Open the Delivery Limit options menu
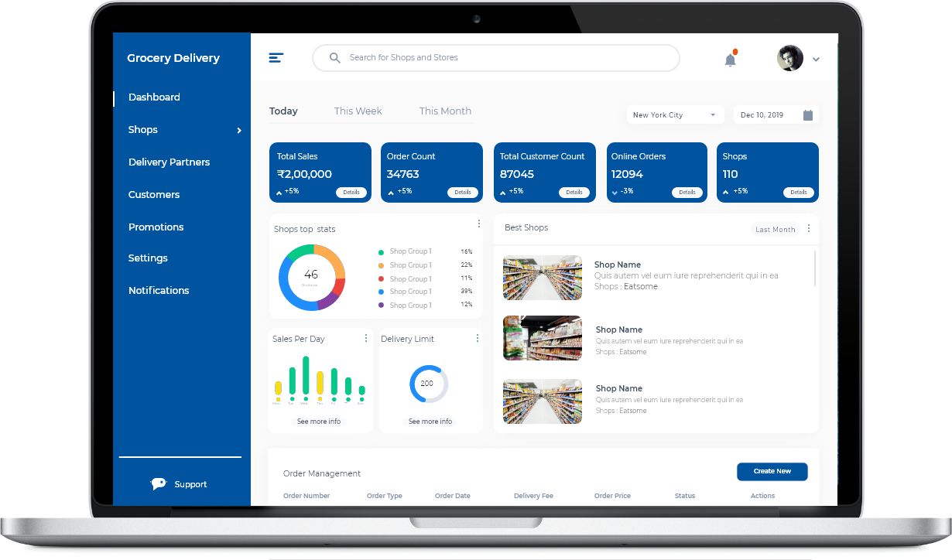 [x=477, y=338]
